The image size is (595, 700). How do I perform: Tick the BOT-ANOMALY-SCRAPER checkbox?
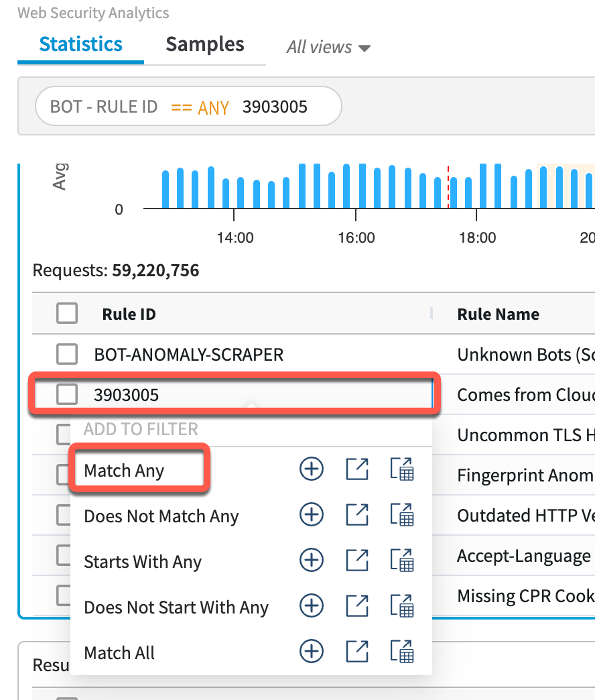(x=67, y=354)
